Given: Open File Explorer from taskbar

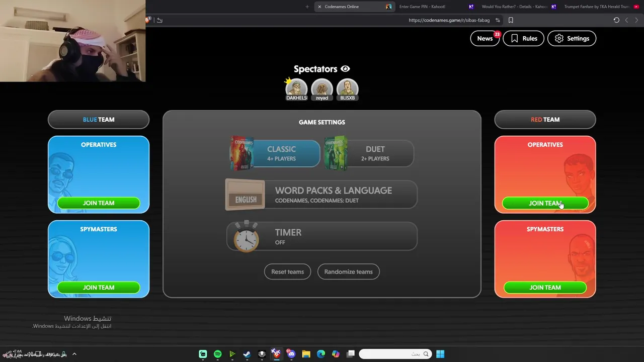Looking at the screenshot, I should [x=306, y=354].
